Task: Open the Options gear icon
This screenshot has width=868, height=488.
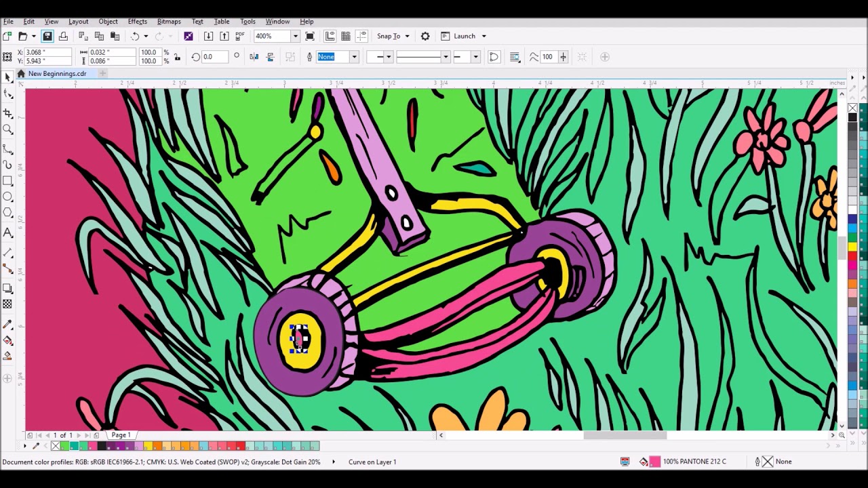Action: coord(425,36)
